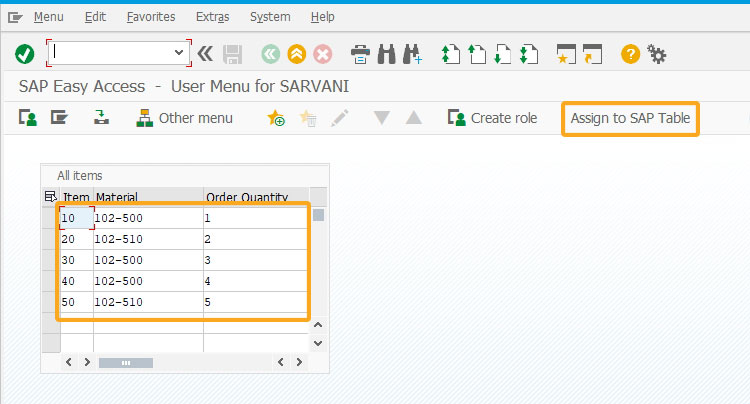Select Item cell 20

[77, 239]
